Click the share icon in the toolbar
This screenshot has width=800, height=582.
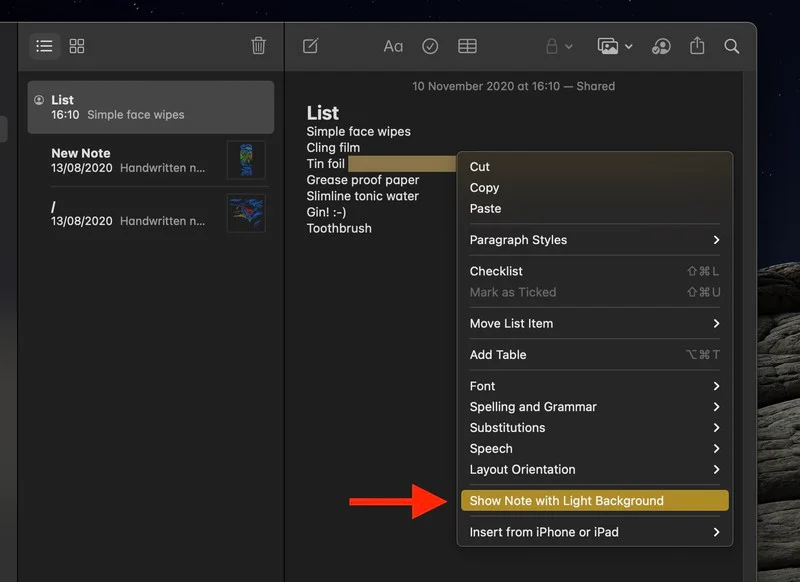698,46
